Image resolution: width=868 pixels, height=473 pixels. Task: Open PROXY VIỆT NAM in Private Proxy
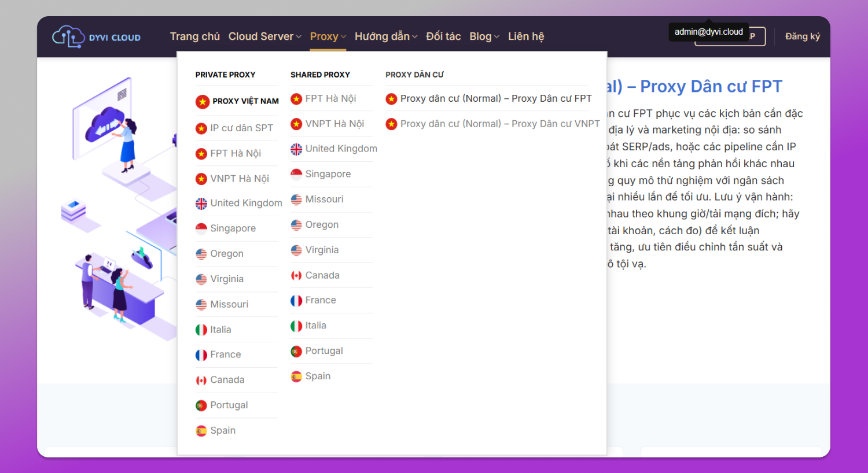tap(245, 101)
